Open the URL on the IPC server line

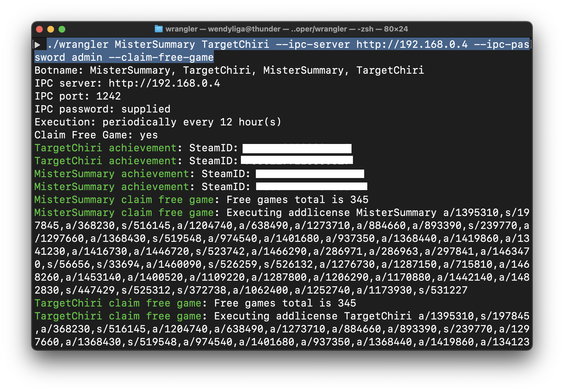pyautogui.click(x=164, y=83)
